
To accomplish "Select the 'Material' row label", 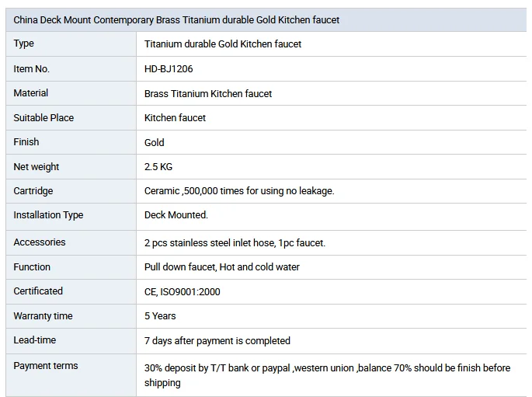I will (31, 93).
